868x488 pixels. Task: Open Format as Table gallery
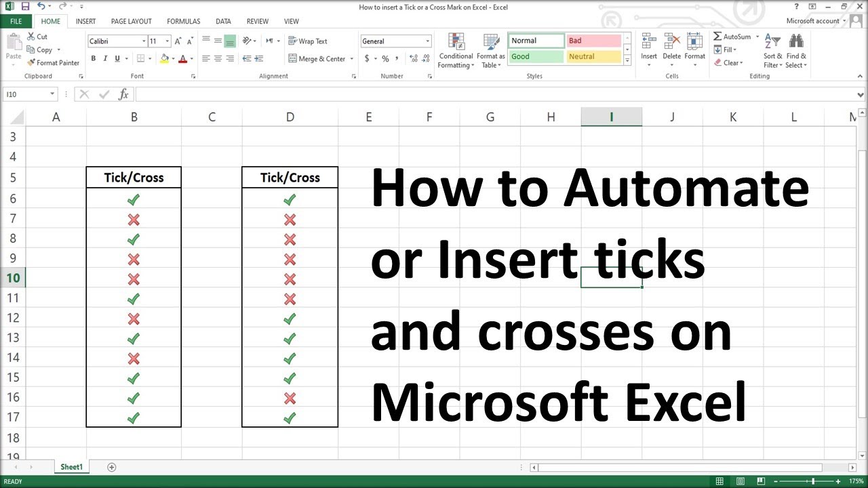tap(491, 51)
